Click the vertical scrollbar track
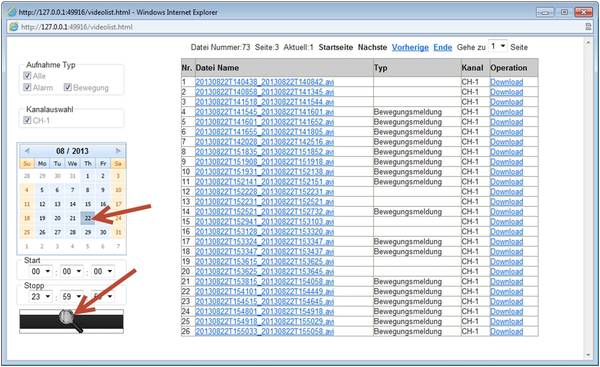600x367 pixels. [588, 199]
